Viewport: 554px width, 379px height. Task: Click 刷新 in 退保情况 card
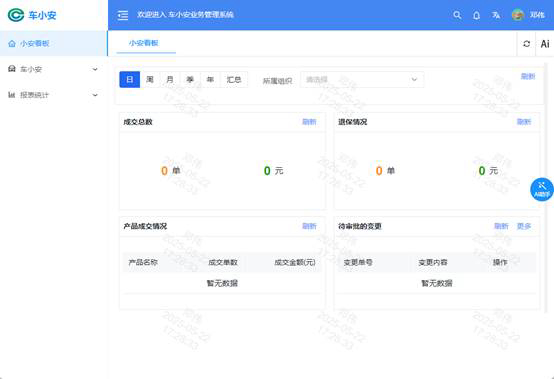pyautogui.click(x=524, y=122)
